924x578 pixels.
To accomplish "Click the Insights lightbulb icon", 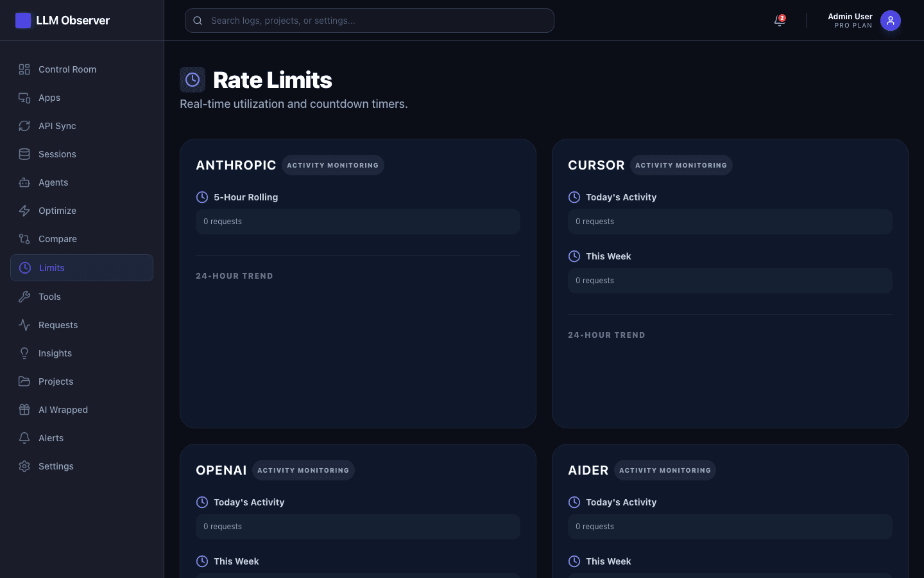I will coord(24,353).
